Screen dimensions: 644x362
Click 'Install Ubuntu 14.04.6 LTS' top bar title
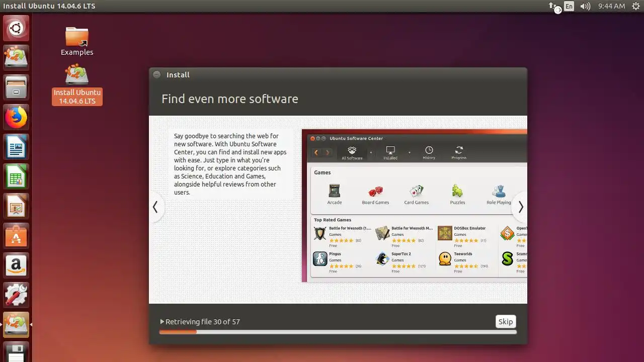point(49,6)
